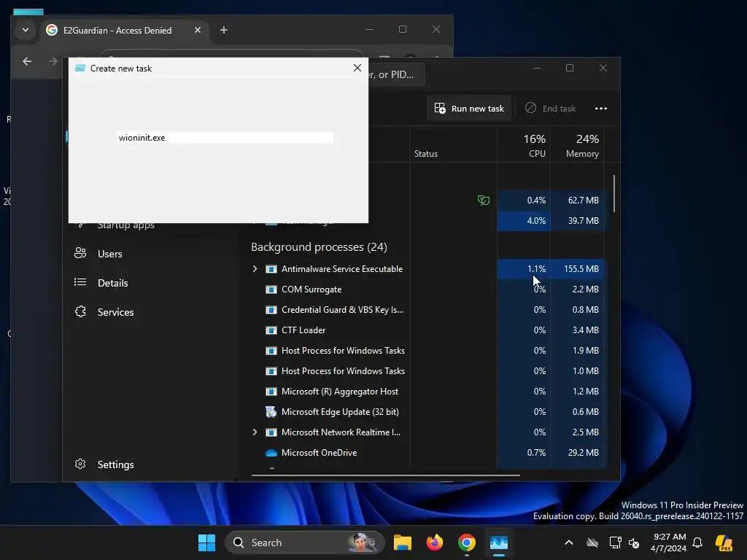Open the Copilot PRE taskbar icon
The image size is (747, 560).
pos(724,542)
